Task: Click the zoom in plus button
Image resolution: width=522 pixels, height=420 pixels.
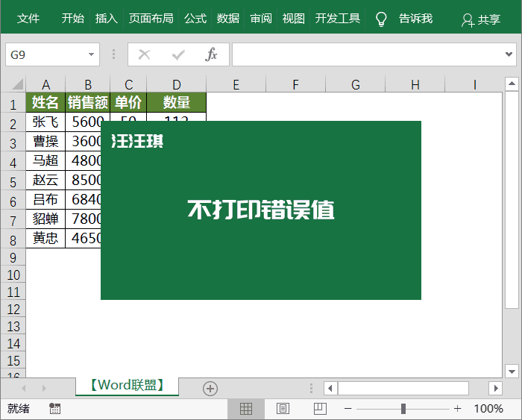Action: [458, 409]
